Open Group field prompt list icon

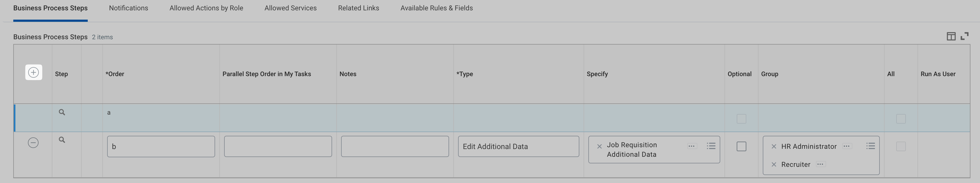(x=870, y=146)
